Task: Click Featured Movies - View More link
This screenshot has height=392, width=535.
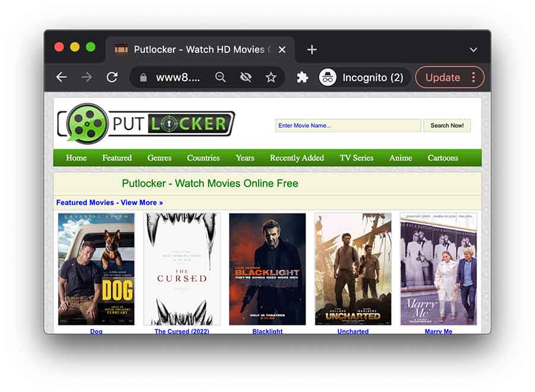Action: [109, 203]
